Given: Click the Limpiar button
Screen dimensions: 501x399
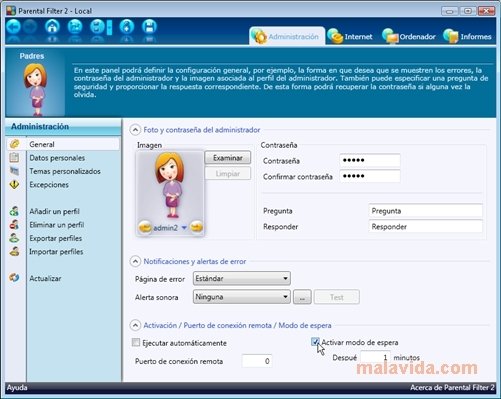Looking at the screenshot, I should click(x=228, y=174).
